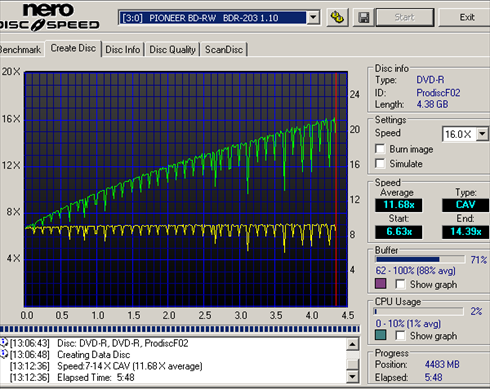Click the CPU Usage progress bar
The width and height of the screenshot is (490, 389).
[419, 311]
